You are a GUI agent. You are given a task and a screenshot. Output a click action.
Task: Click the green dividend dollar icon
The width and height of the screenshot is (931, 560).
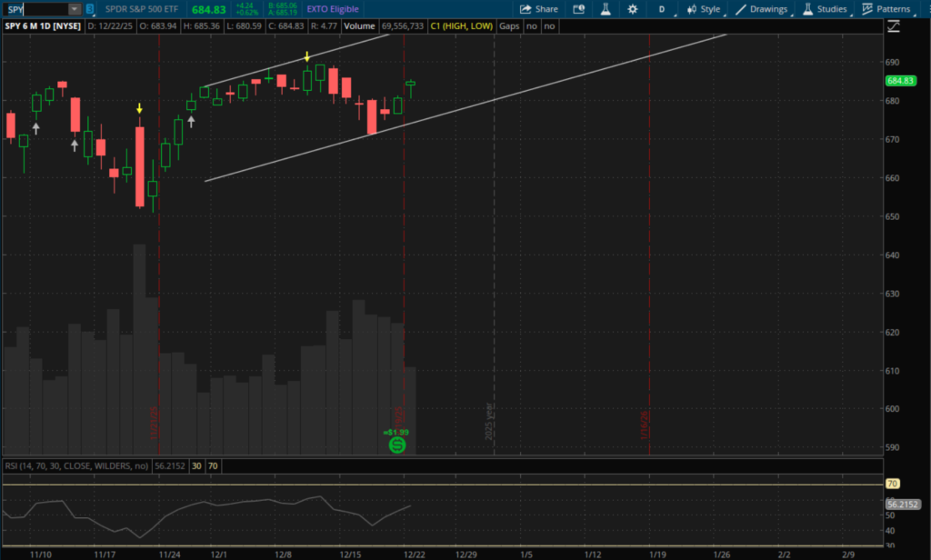[396, 445]
